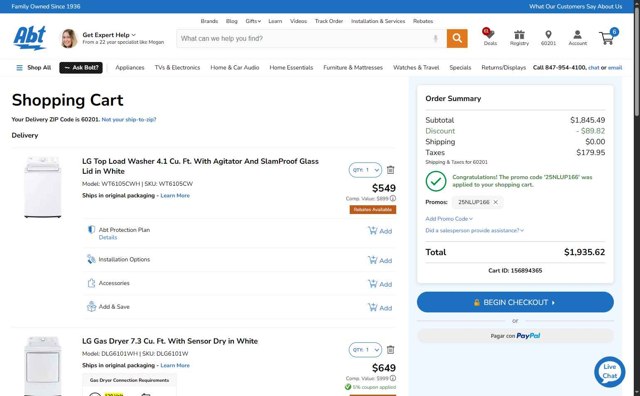Open Furniture & Mattresses menu

click(353, 68)
